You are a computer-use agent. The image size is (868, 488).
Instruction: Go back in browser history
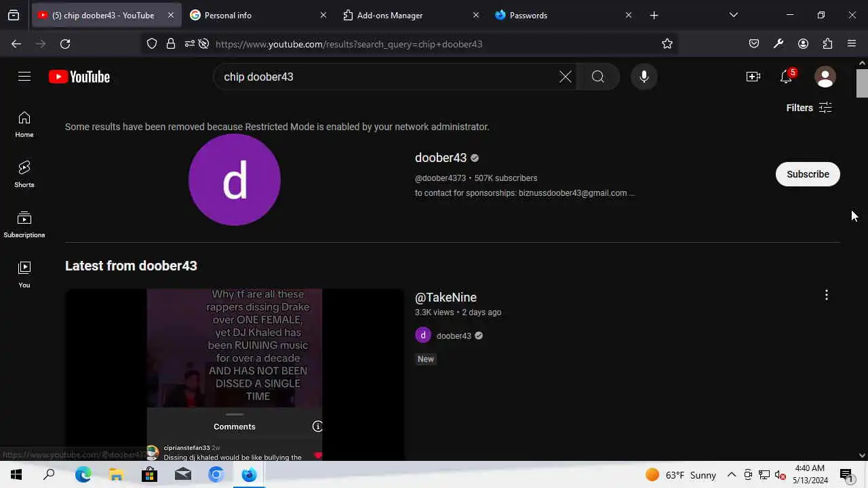16,43
